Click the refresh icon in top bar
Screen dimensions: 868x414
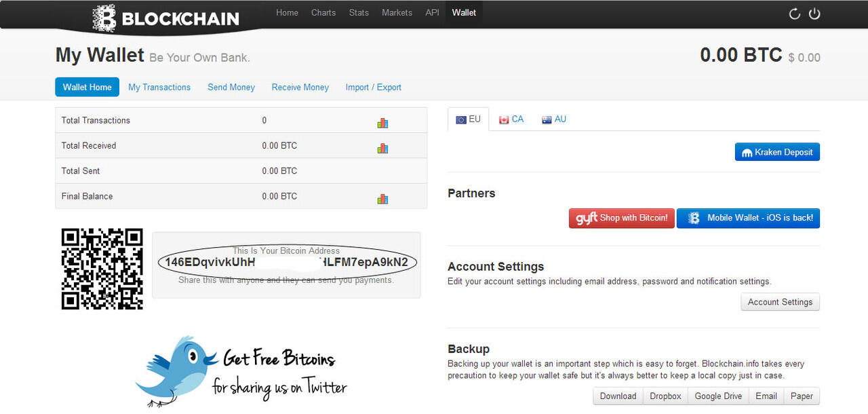click(795, 14)
